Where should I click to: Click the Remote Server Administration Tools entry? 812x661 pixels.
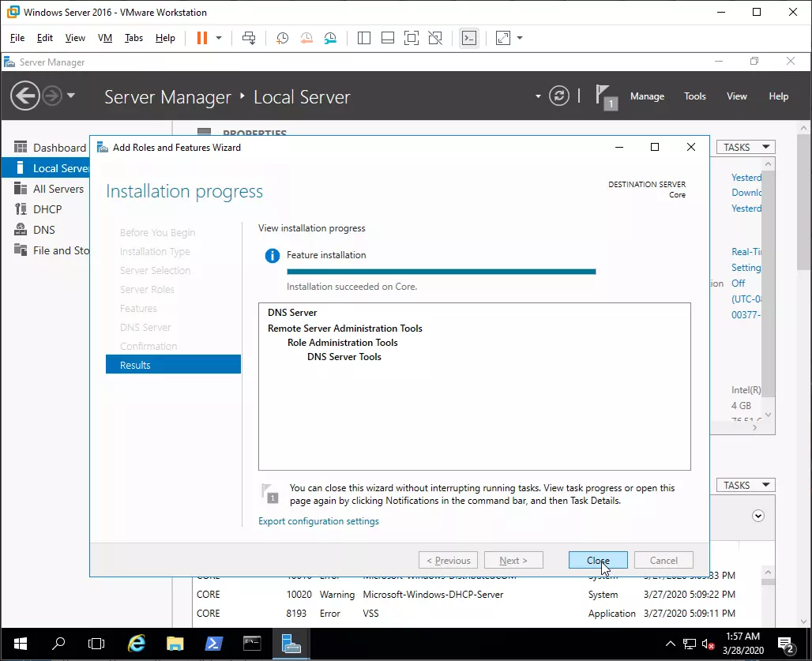(345, 329)
